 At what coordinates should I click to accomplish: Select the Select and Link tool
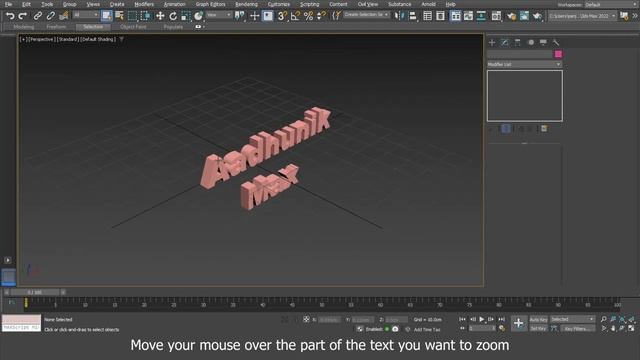click(x=38, y=16)
